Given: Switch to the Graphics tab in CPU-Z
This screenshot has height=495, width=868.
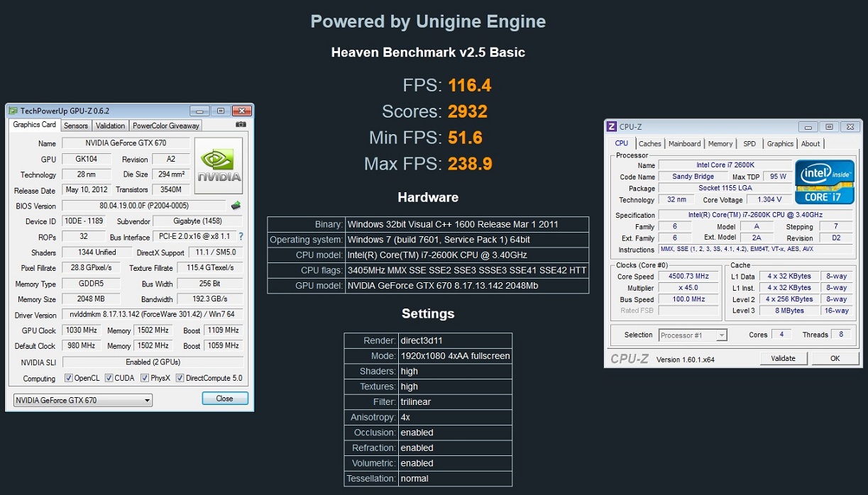Looking at the screenshot, I should [780, 143].
